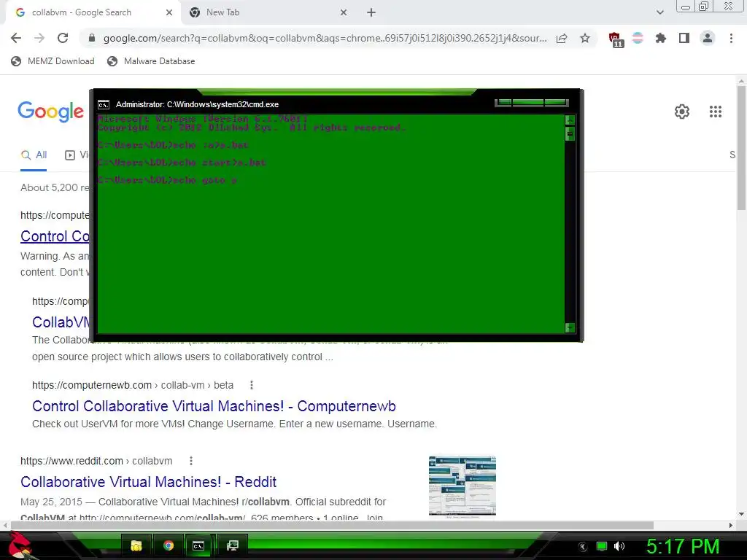
Task: Click the green monitor tray icon
Action: (602, 546)
